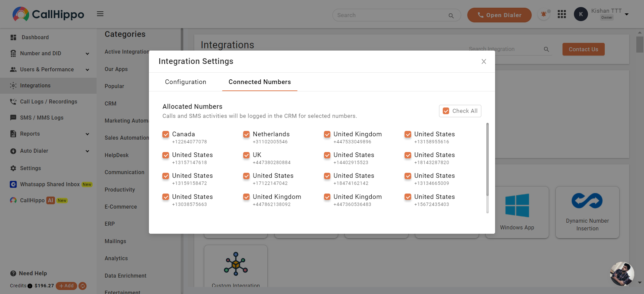Image resolution: width=644 pixels, height=294 pixels.
Task: Click the Number and DID icon
Action: (x=13, y=54)
